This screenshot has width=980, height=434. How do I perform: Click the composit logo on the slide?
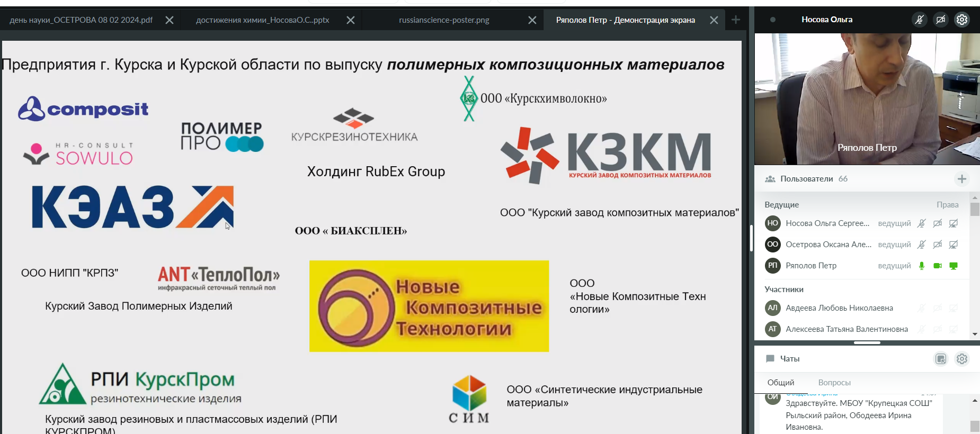pyautogui.click(x=83, y=109)
